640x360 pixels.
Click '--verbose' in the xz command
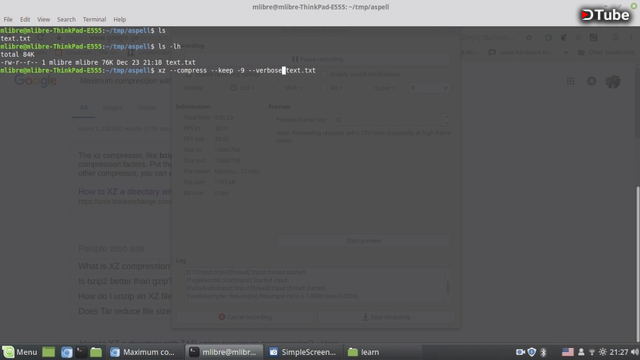[x=265, y=70]
